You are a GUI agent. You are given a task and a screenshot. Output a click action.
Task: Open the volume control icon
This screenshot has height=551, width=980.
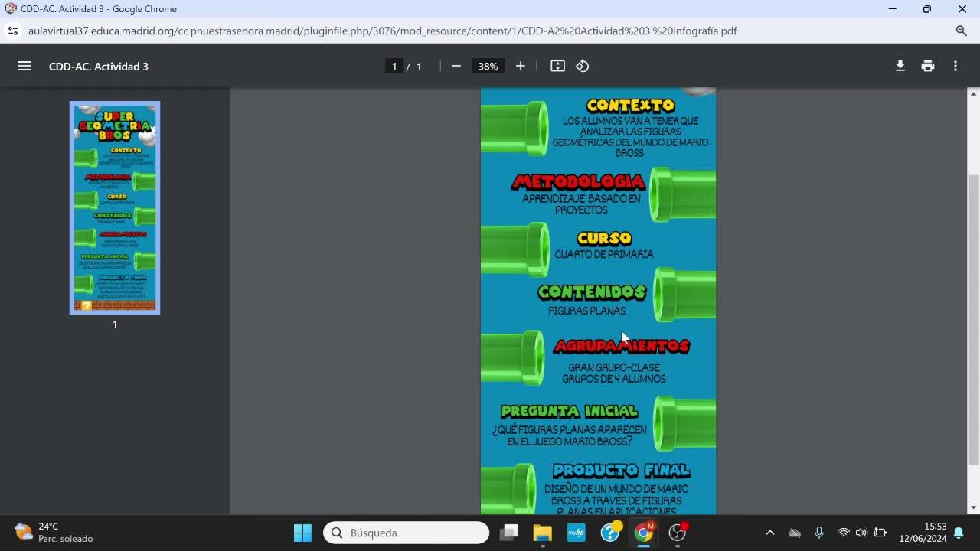click(x=861, y=533)
